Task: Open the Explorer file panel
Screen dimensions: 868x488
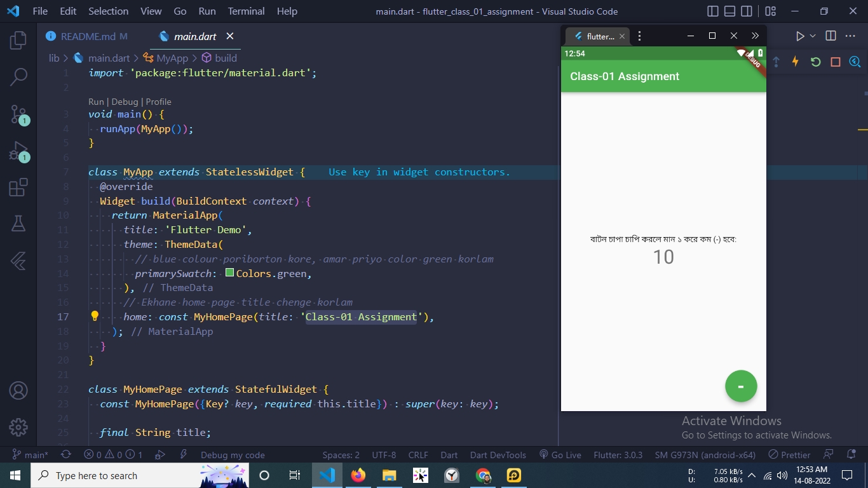Action: [x=18, y=39]
